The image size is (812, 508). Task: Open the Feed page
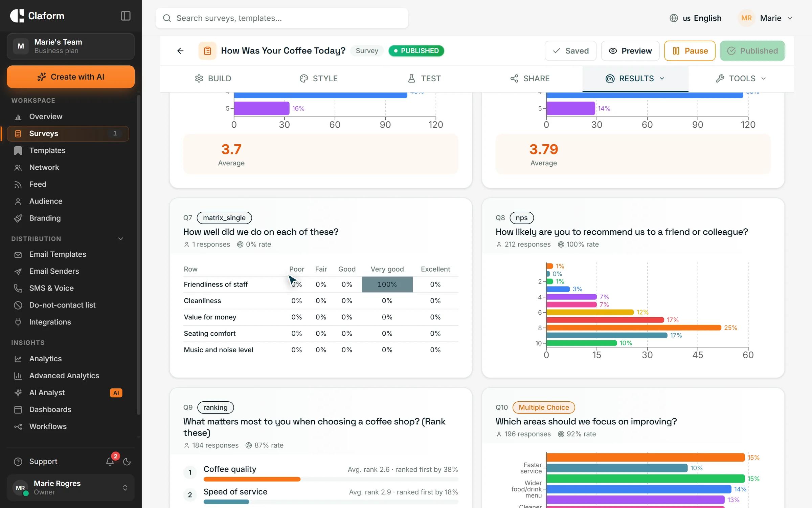pos(68,184)
